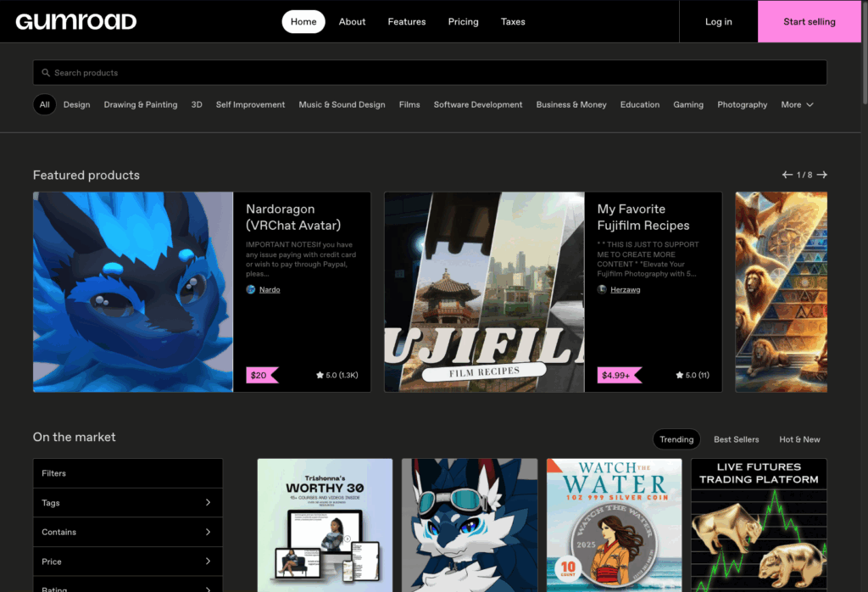
Task: Expand the Tags filter
Action: 128,503
